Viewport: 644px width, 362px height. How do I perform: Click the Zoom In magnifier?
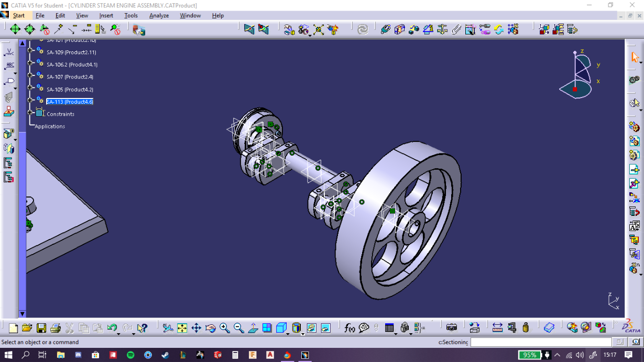pos(225,328)
